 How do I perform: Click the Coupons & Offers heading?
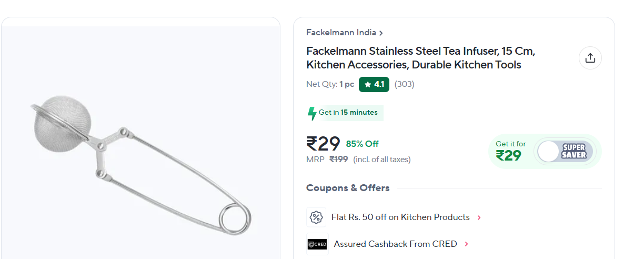pyautogui.click(x=348, y=188)
